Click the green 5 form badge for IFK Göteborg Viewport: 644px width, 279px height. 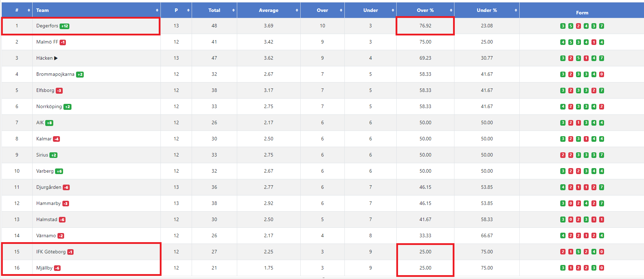coord(578,252)
